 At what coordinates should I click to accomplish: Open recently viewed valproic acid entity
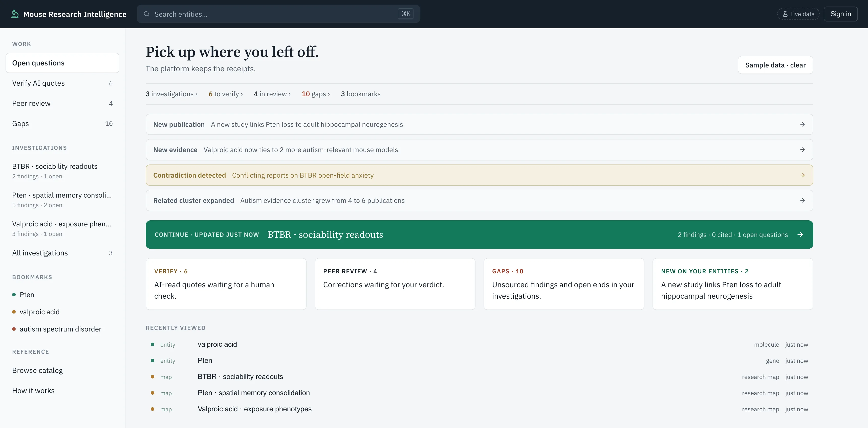[479, 344]
